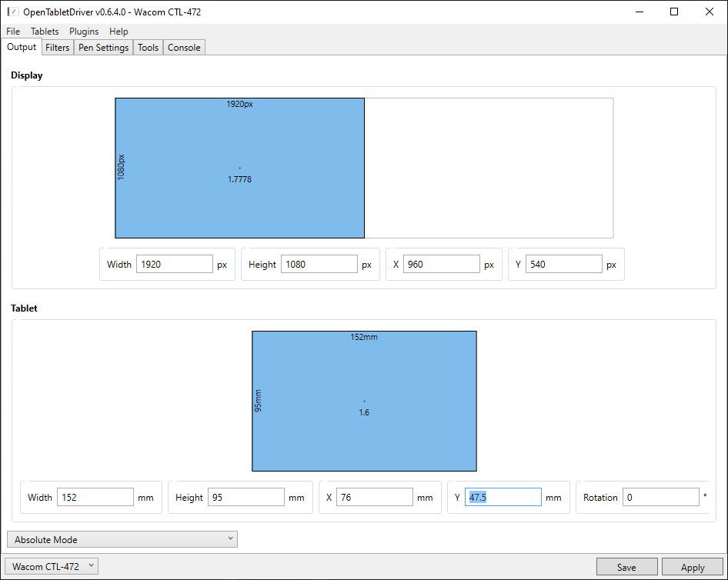Open the Wacom CTL-472 tablet selector
Image resolution: width=728 pixels, height=580 pixels.
tap(52, 567)
